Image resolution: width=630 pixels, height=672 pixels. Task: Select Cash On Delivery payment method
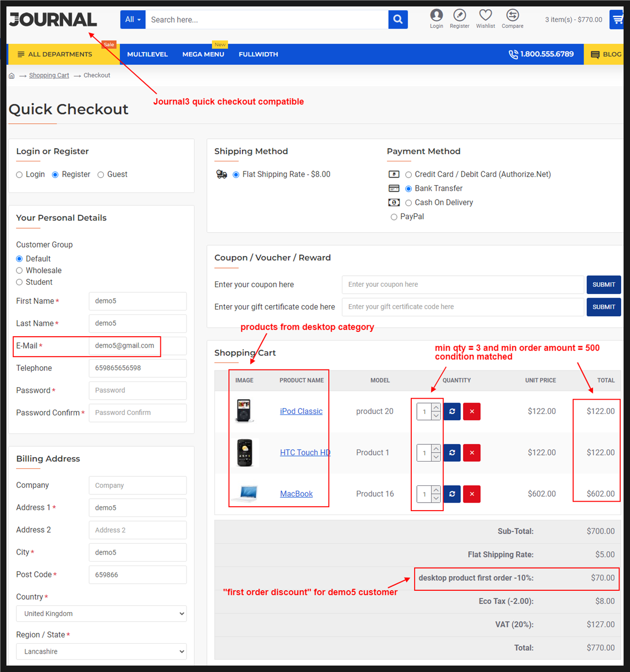click(408, 203)
